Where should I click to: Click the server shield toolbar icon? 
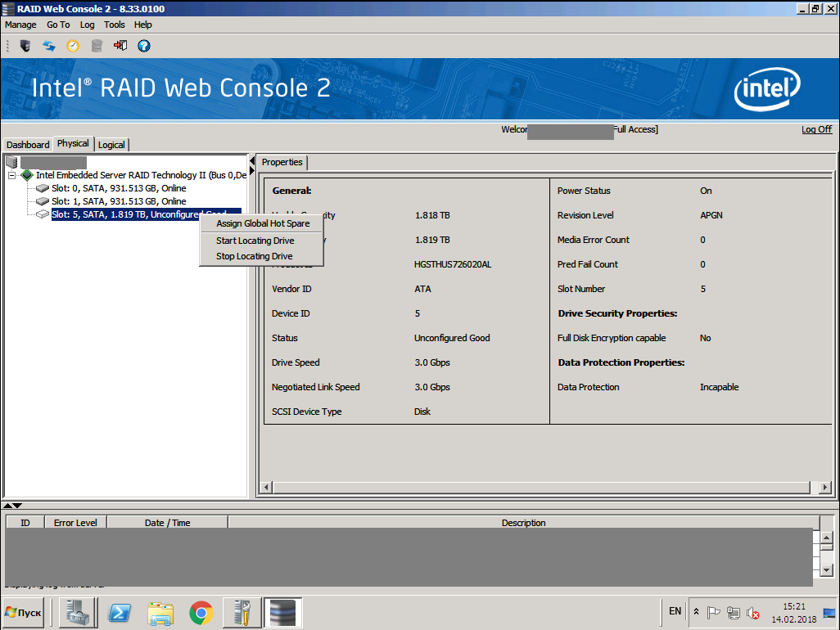click(25, 46)
